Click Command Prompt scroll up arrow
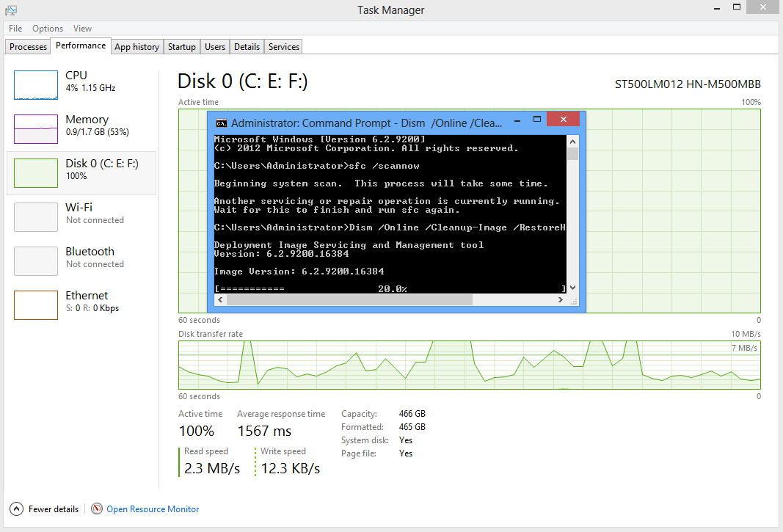This screenshot has height=532, width=783. (573, 142)
